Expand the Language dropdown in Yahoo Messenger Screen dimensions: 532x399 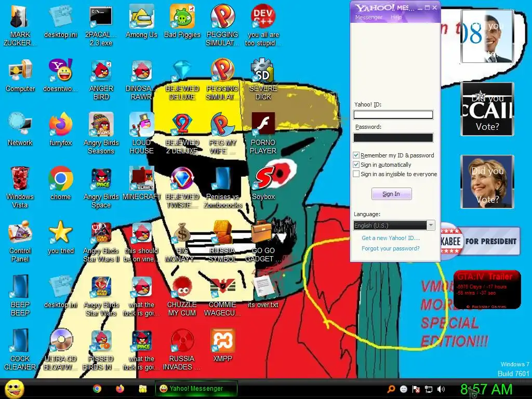click(431, 225)
